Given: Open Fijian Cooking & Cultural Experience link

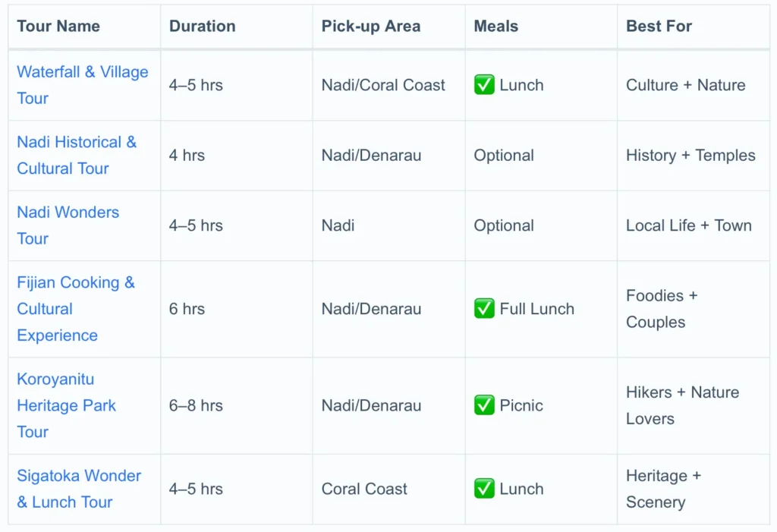Looking at the screenshot, I should pos(75,283).
